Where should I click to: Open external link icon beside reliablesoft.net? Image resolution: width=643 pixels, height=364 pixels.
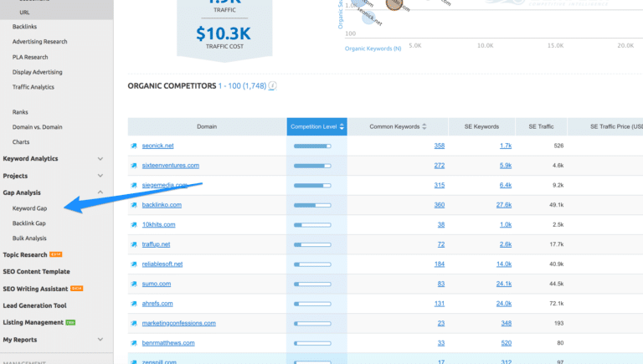(x=134, y=264)
